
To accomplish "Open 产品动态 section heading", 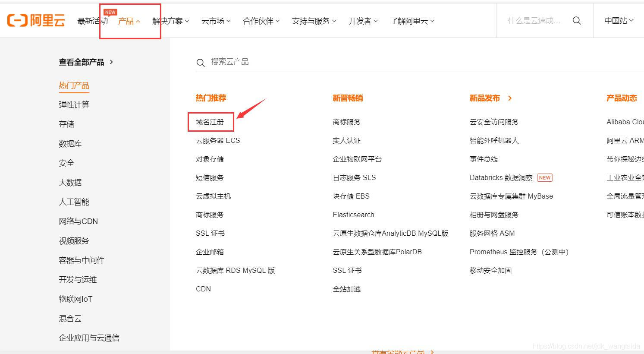I will [x=622, y=98].
